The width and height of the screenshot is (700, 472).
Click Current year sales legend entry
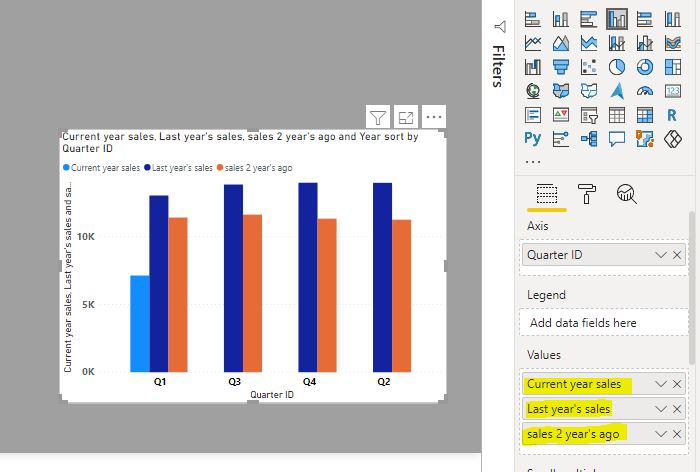(x=101, y=168)
